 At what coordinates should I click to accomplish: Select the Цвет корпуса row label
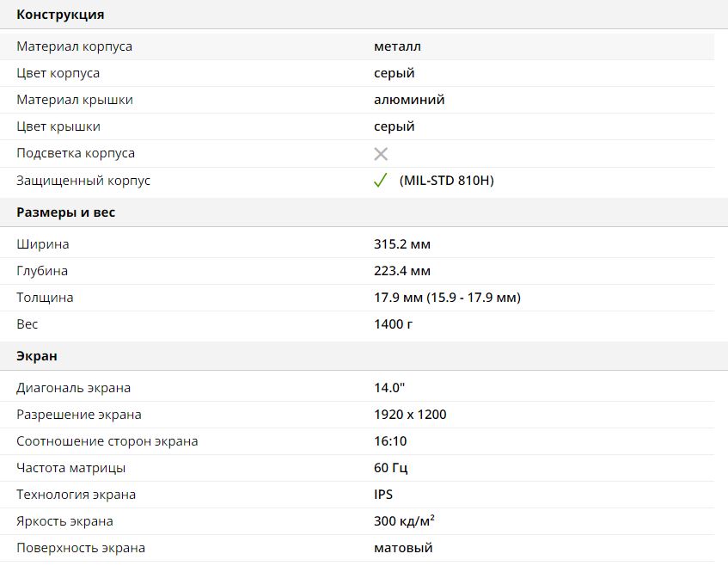pyautogui.click(x=58, y=73)
